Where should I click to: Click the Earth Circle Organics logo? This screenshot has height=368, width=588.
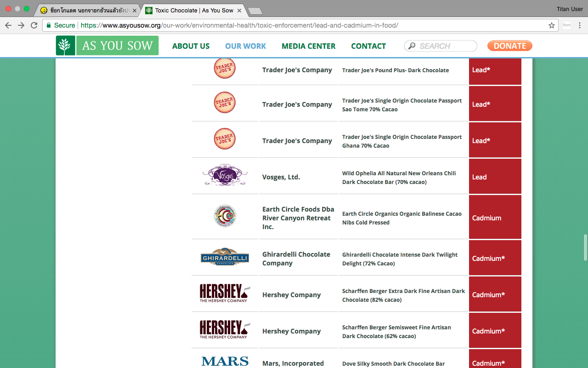[x=225, y=216]
